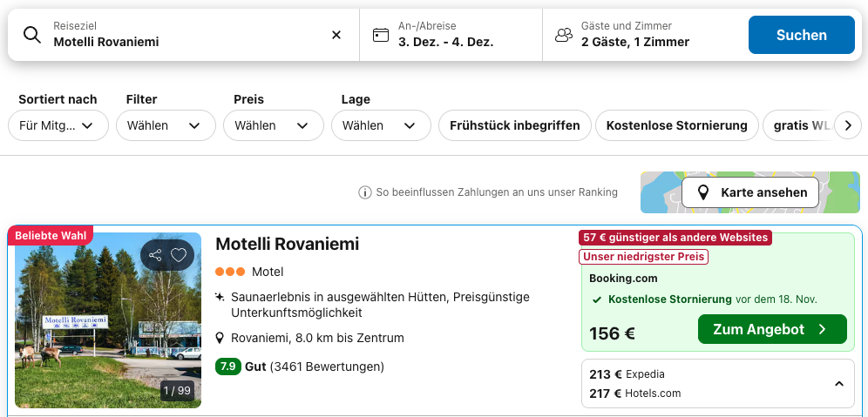Screen dimensions: 868x417
Task: Share Motelli Rovaniemi via the share icon
Action: 155,255
